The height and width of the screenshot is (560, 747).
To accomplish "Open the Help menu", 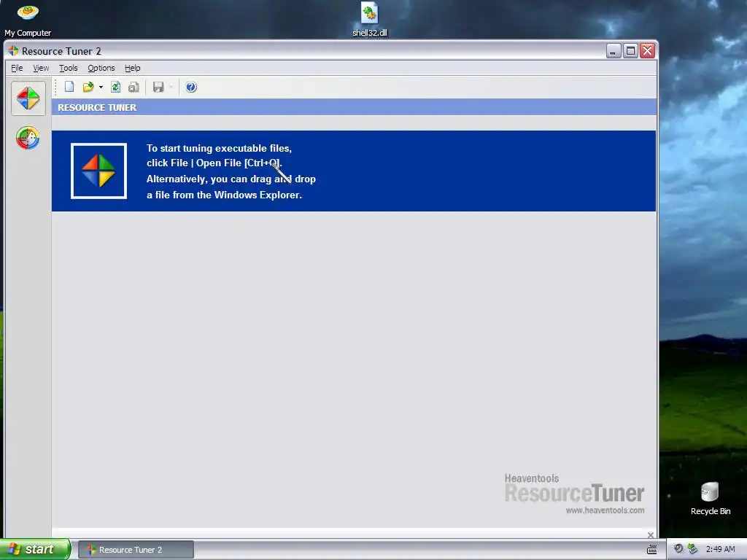I will point(133,68).
